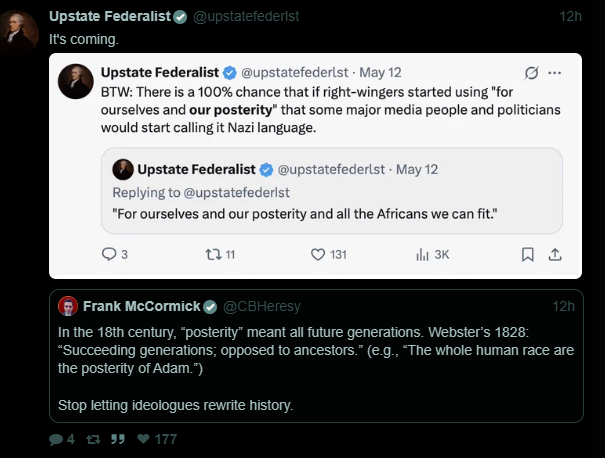Click the @upstatefederlst handle at the top

(x=246, y=16)
